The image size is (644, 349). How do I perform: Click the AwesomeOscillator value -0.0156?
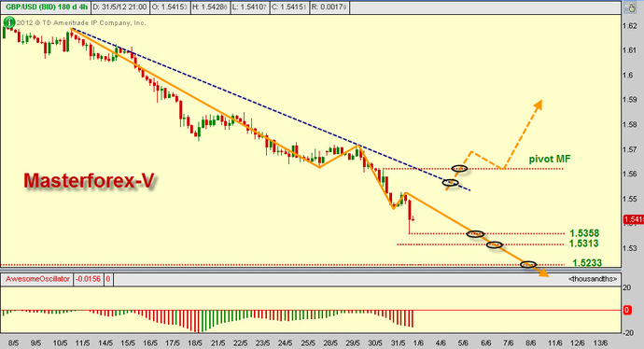pyautogui.click(x=88, y=279)
